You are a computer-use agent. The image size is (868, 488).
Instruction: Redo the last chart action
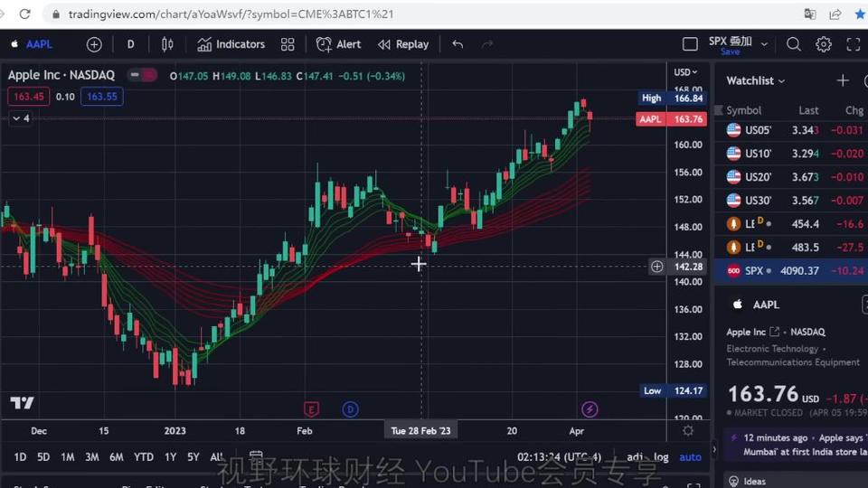coord(487,44)
